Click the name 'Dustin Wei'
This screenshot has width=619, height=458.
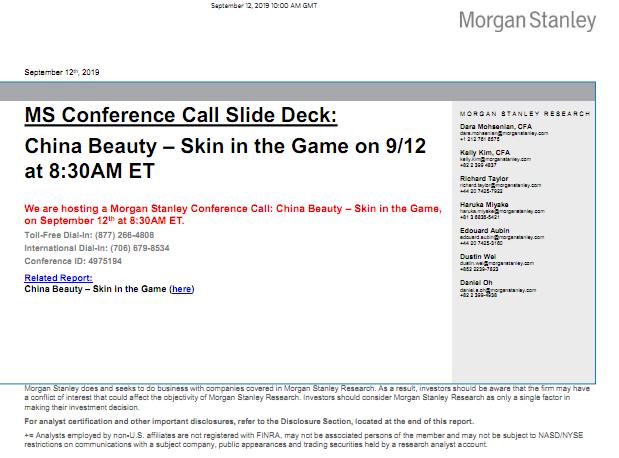coord(478,257)
